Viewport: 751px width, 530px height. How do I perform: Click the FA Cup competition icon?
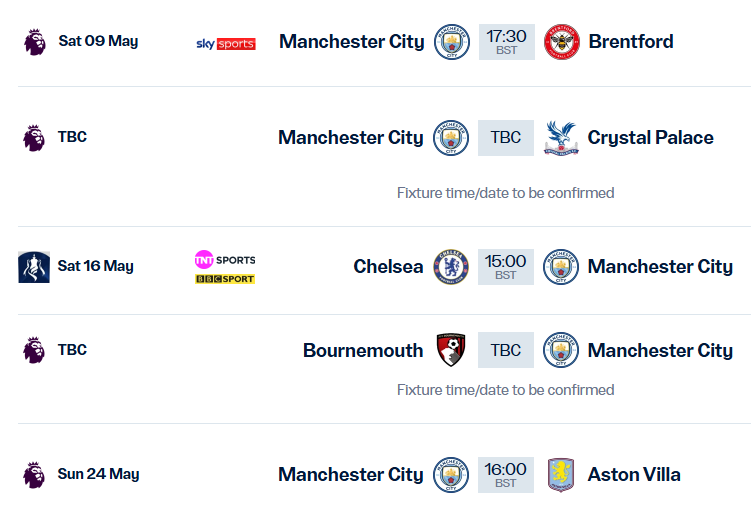coord(34,267)
